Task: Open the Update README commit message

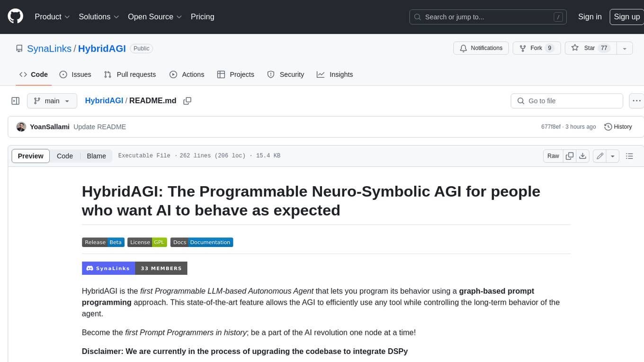Action: (x=99, y=127)
